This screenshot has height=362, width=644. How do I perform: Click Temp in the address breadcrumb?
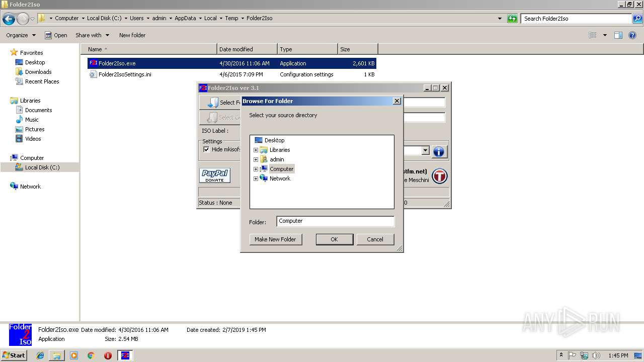tap(231, 18)
